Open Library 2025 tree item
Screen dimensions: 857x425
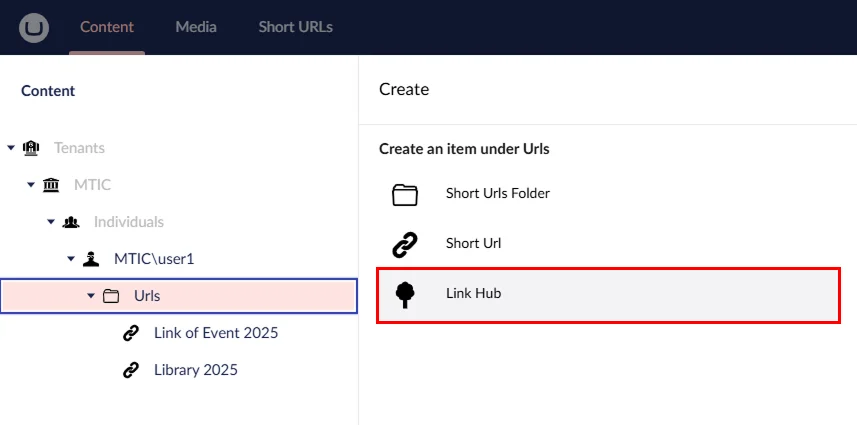click(195, 370)
